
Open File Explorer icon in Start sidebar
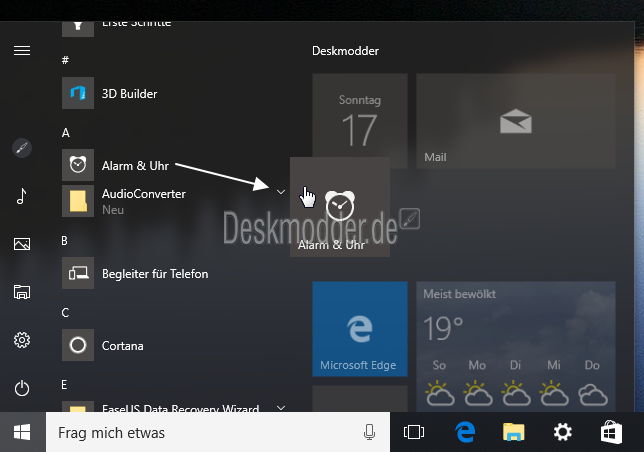coord(22,292)
